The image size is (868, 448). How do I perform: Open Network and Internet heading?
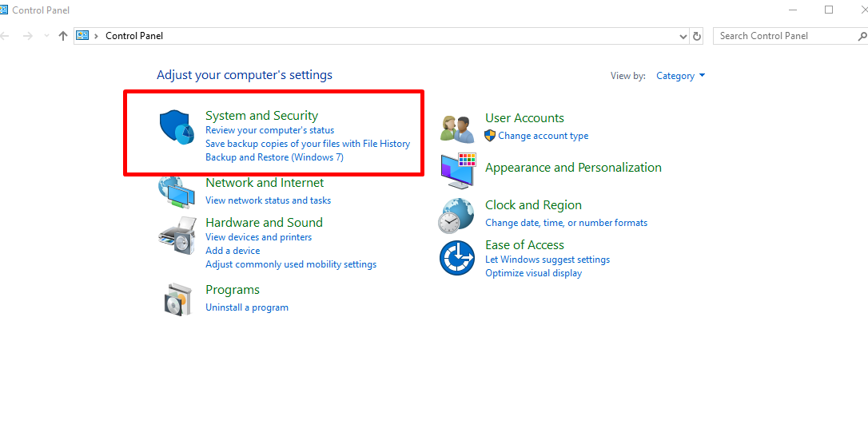pyautogui.click(x=265, y=183)
